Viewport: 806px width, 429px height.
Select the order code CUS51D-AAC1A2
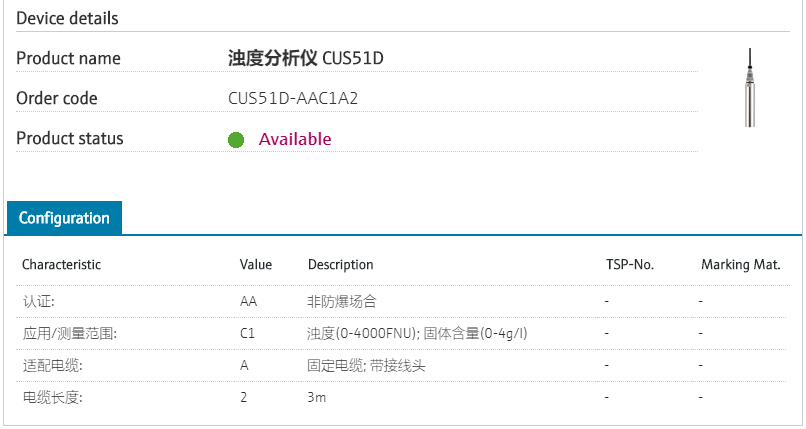(293, 99)
